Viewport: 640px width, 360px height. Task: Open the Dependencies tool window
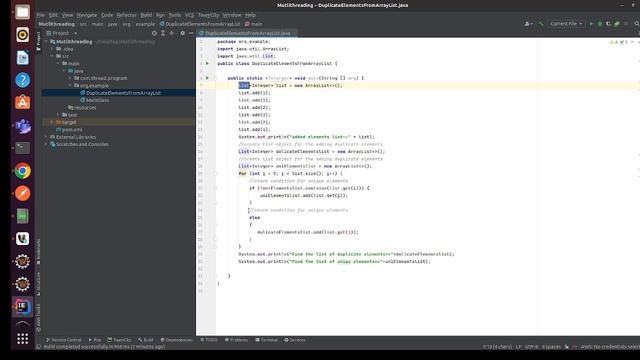coord(176,340)
